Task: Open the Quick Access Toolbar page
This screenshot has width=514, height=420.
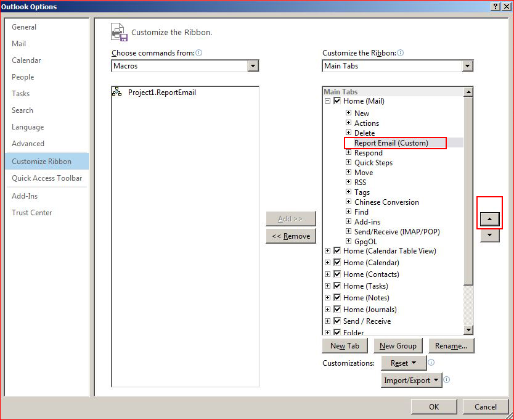Action: tap(47, 178)
